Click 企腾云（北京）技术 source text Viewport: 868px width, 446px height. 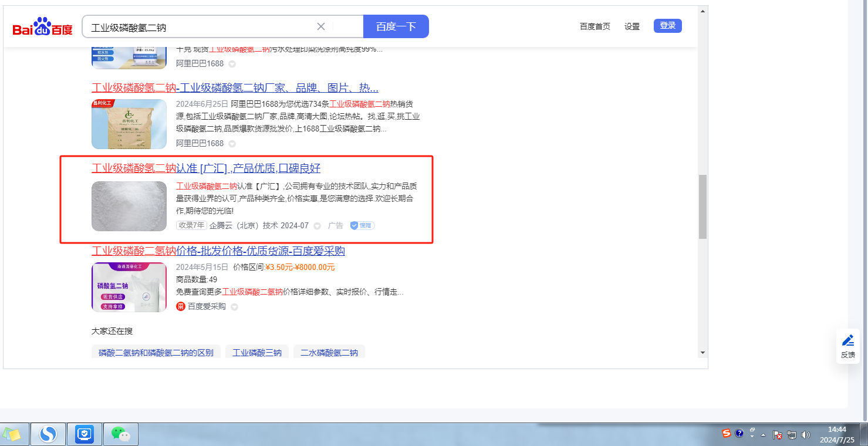click(x=244, y=225)
